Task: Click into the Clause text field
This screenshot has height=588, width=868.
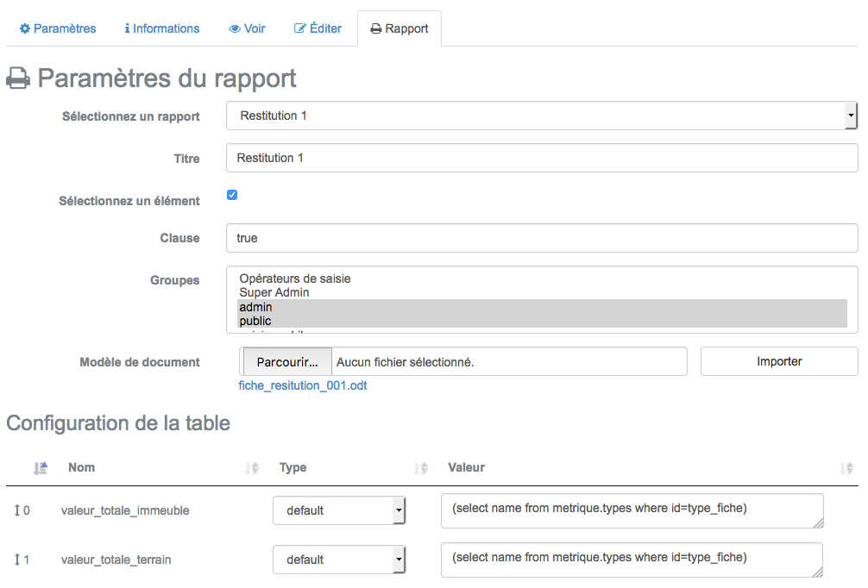Action: 541,238
